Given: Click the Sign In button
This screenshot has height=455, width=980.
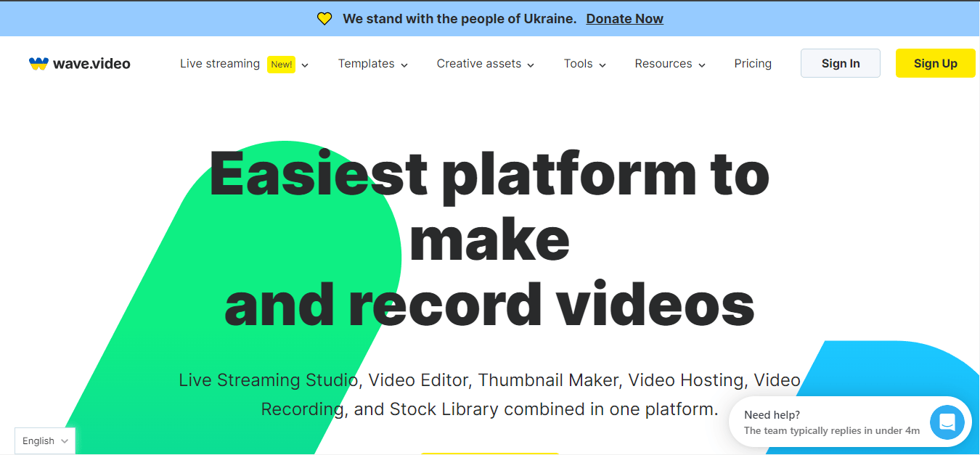Looking at the screenshot, I should coord(840,63).
